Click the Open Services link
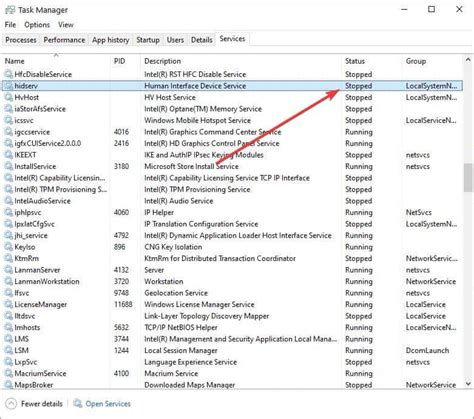 (x=108, y=404)
